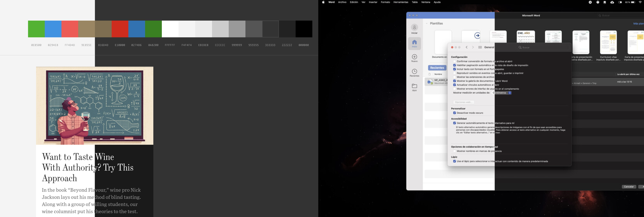
Task: Click the Opciones web button
Action: point(463,102)
